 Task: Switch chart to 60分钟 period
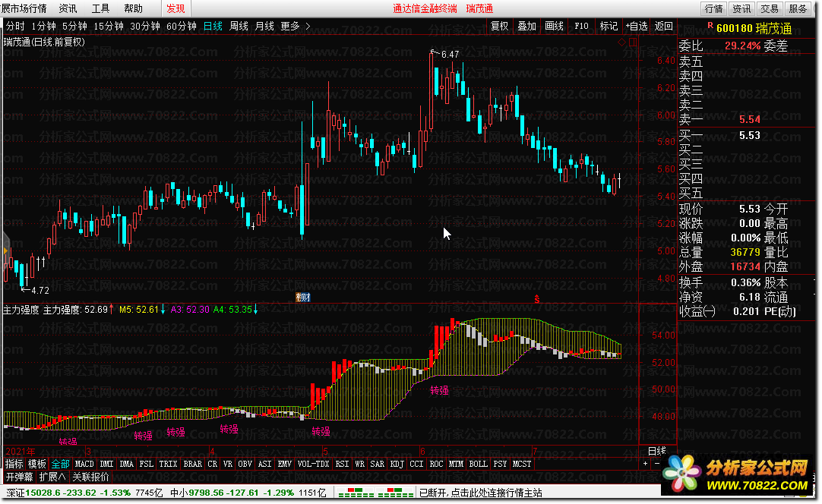tap(182, 26)
